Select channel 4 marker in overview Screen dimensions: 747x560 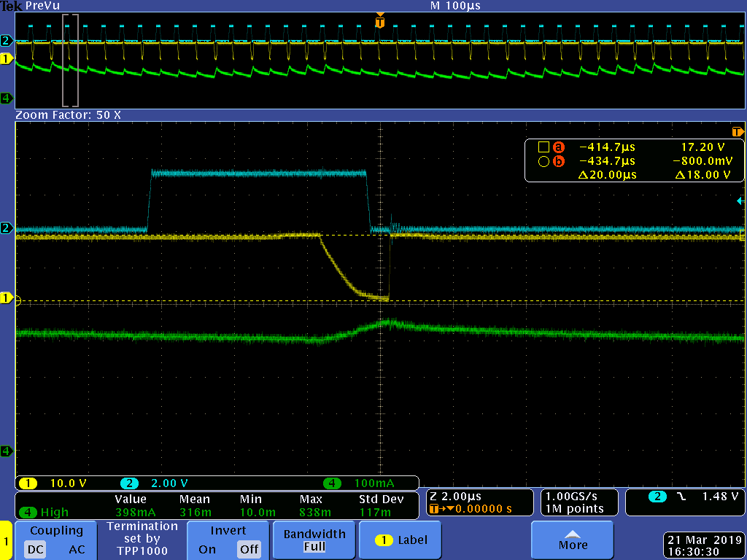(x=7, y=98)
